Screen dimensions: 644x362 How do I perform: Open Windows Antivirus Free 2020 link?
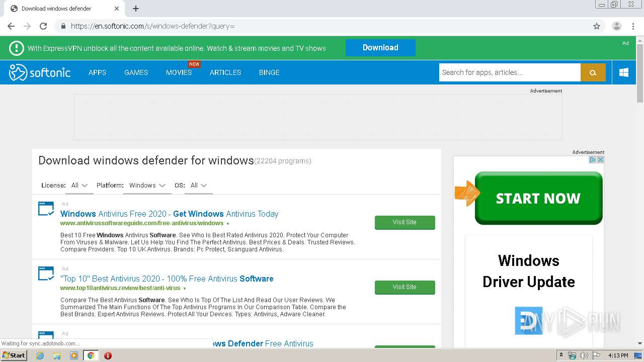(x=169, y=214)
